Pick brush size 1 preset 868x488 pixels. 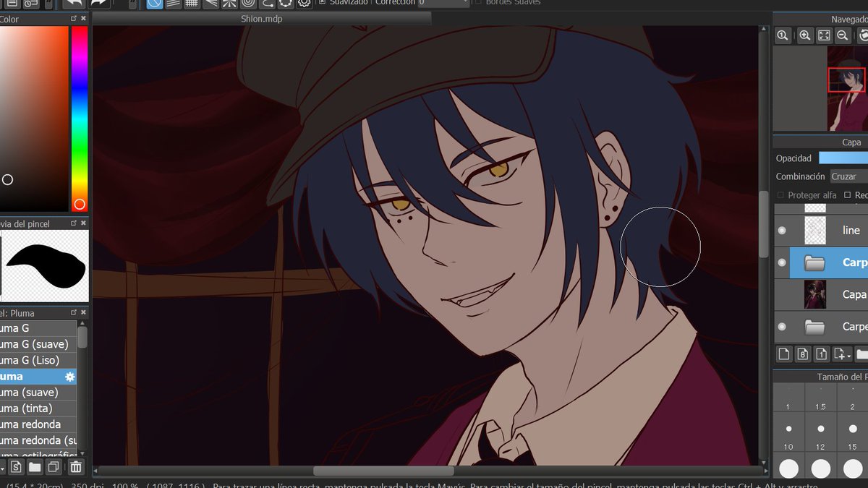(788, 398)
